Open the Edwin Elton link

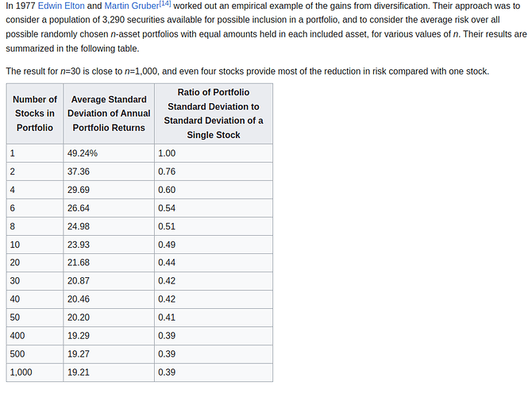tap(60, 6)
